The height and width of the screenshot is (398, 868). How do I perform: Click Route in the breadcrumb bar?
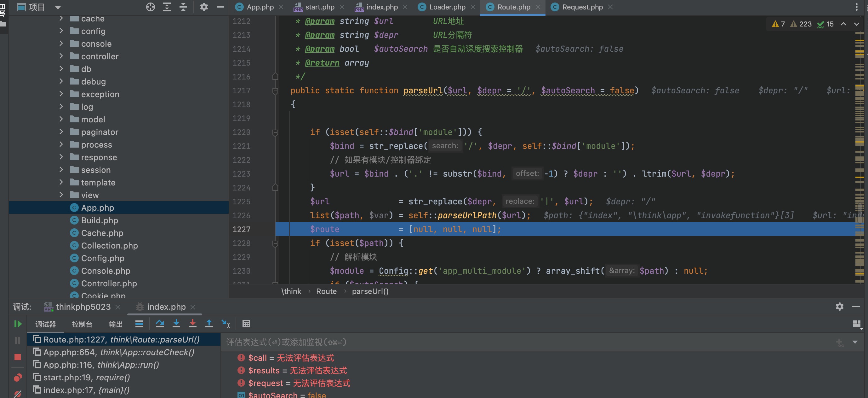point(326,291)
